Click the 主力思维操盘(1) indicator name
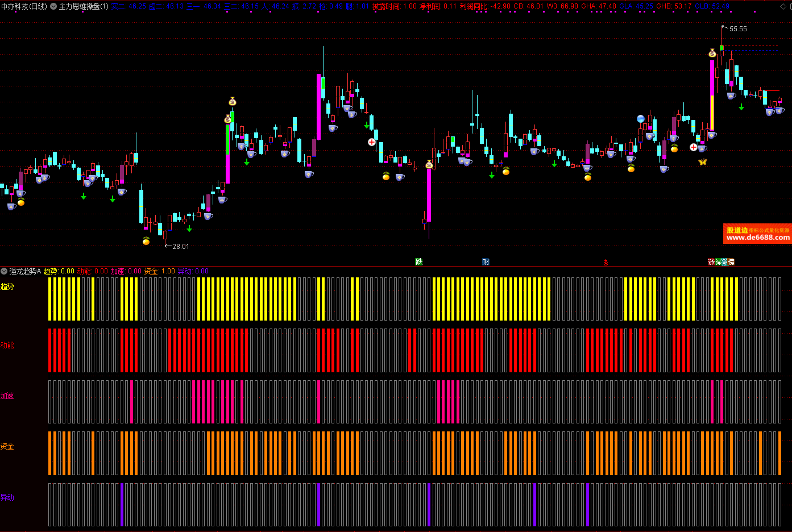This screenshot has width=792, height=532. pos(84,7)
